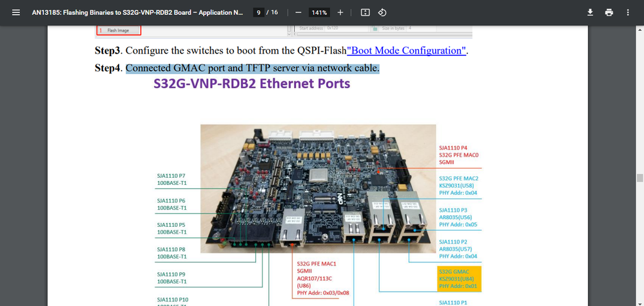Viewport: 644px width, 306px height.
Task: Click the S32G PFE MAC2 KSZ9031(U58) label
Action: pos(459,186)
